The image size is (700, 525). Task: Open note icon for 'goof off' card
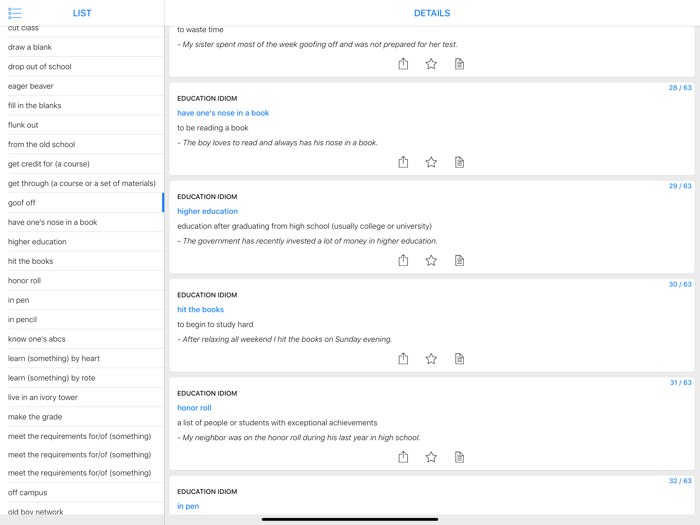pyautogui.click(x=459, y=64)
